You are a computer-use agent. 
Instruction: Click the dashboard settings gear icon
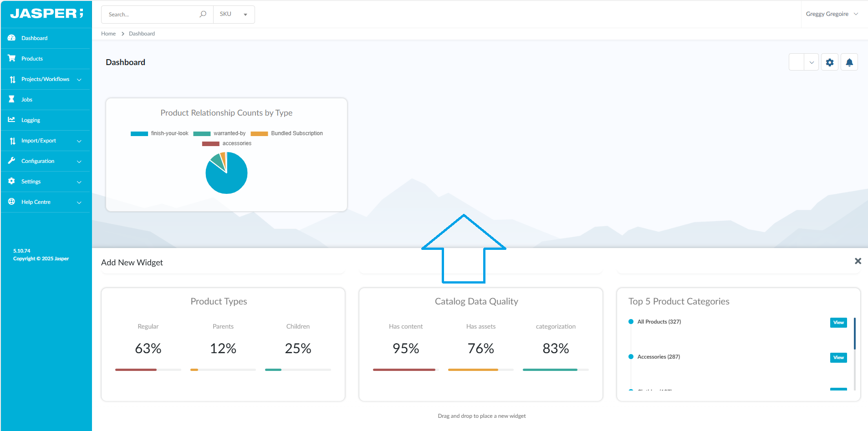pyautogui.click(x=830, y=62)
